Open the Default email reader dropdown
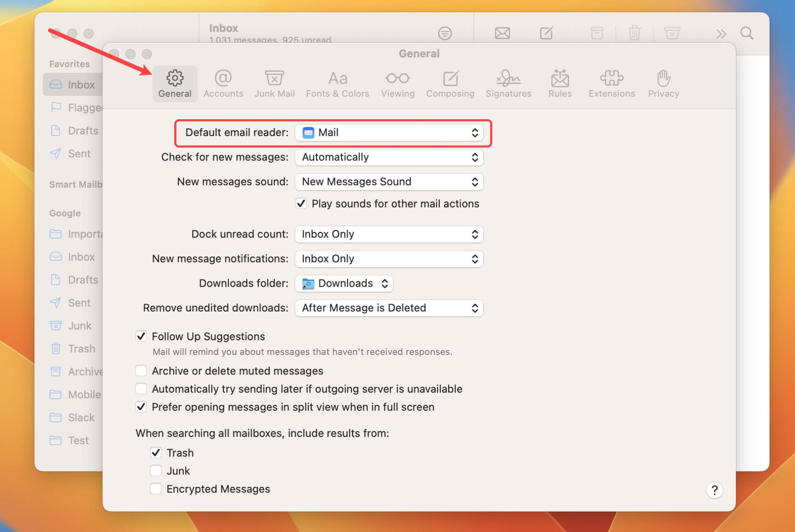The width and height of the screenshot is (795, 532). (x=389, y=133)
